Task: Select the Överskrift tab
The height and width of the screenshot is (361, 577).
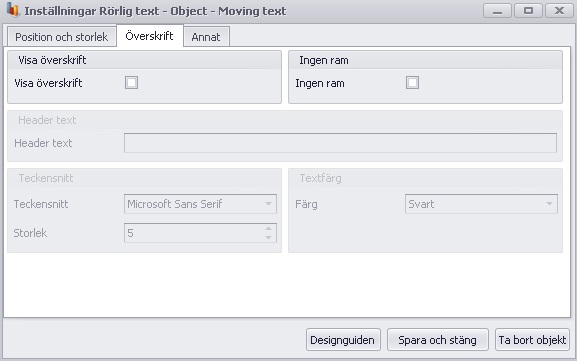Action: point(149,36)
